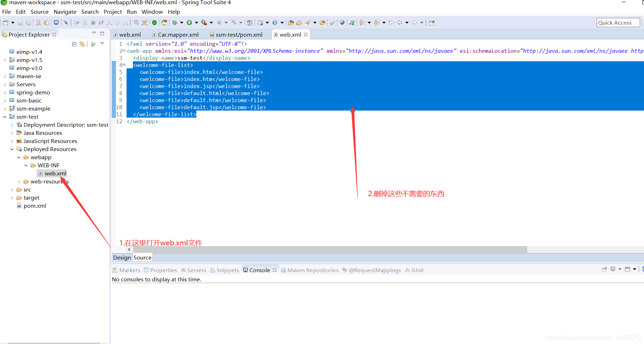Open the Markers view tab
The height and width of the screenshot is (344, 644).
point(126,270)
